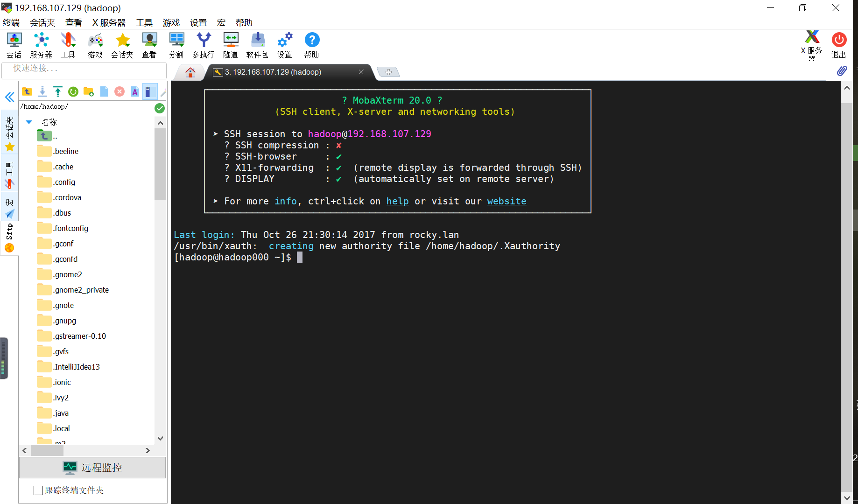The width and height of the screenshot is (858, 504).
Task: Refresh the SFTP folder with green icon
Action: coord(73,91)
